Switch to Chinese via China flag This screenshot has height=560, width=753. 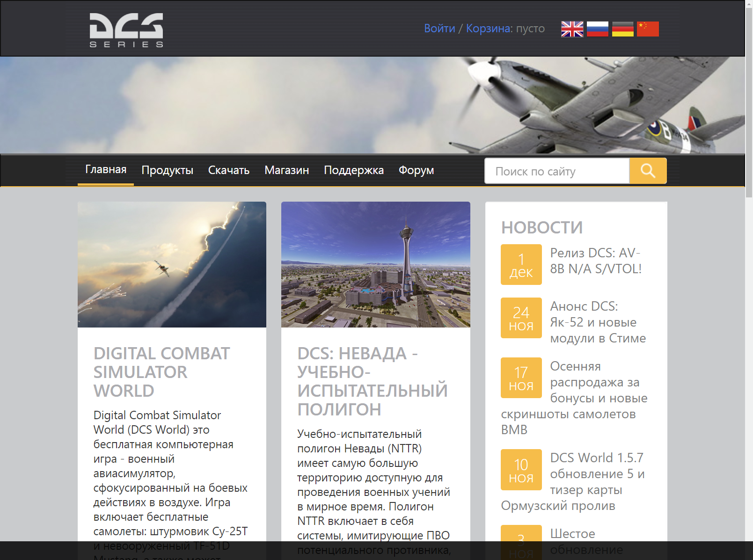pyautogui.click(x=648, y=29)
